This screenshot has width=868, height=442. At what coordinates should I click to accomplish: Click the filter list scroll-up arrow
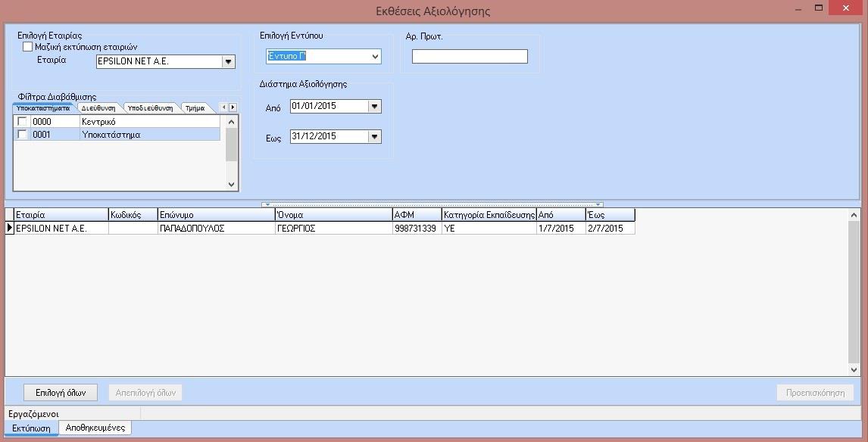232,122
